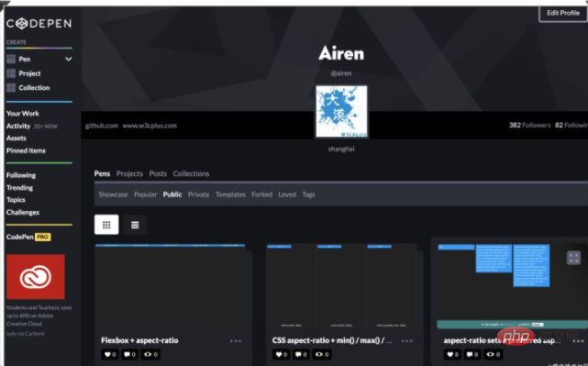This screenshot has height=366, width=588.
Task: Go to Following in sidebar
Action: click(21, 175)
